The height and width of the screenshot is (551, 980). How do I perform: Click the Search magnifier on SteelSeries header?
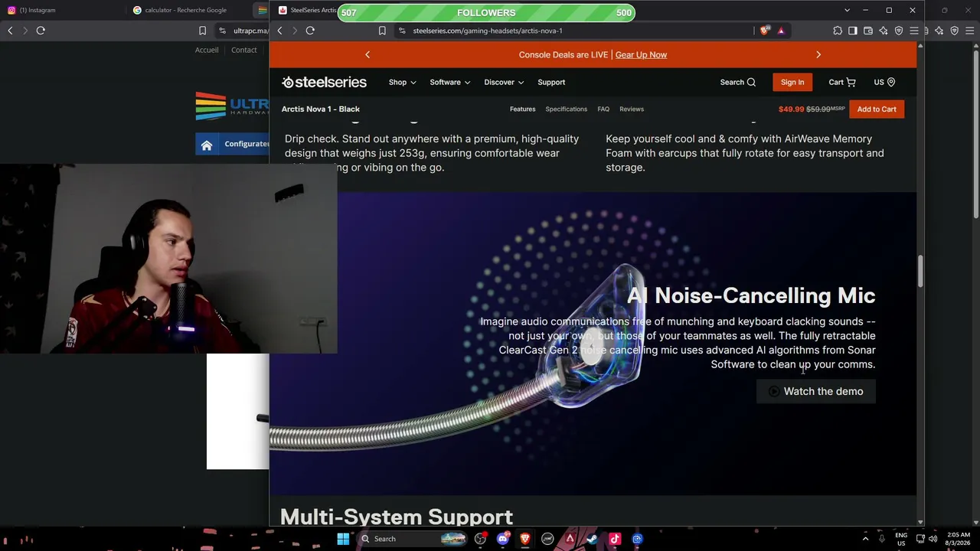click(x=751, y=82)
